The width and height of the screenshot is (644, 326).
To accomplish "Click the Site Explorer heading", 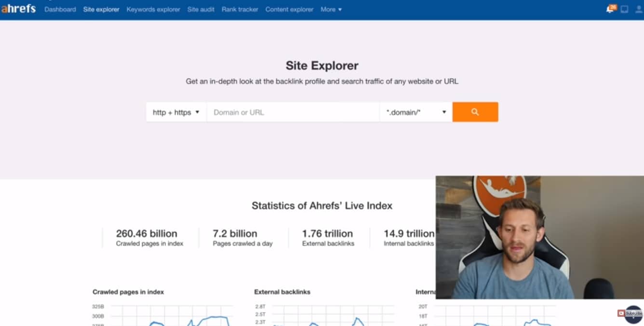I will [322, 66].
